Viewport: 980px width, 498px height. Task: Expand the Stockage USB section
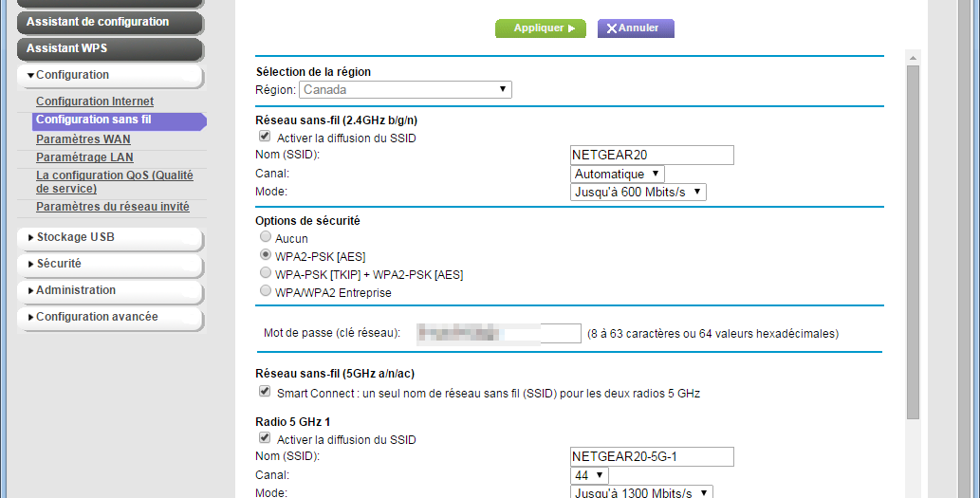pyautogui.click(x=109, y=238)
